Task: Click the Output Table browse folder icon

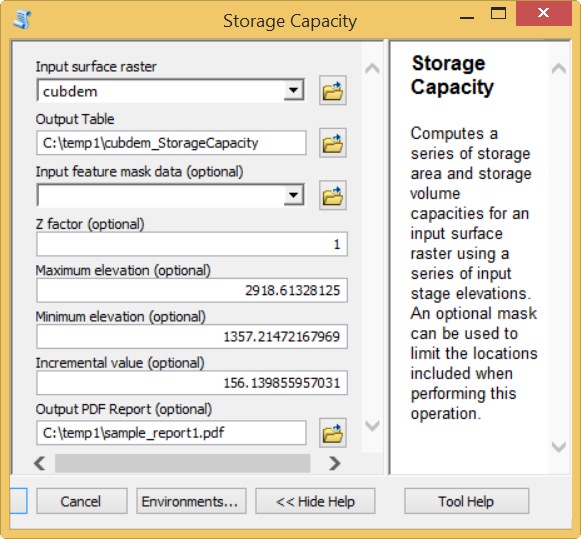Action: tap(333, 143)
